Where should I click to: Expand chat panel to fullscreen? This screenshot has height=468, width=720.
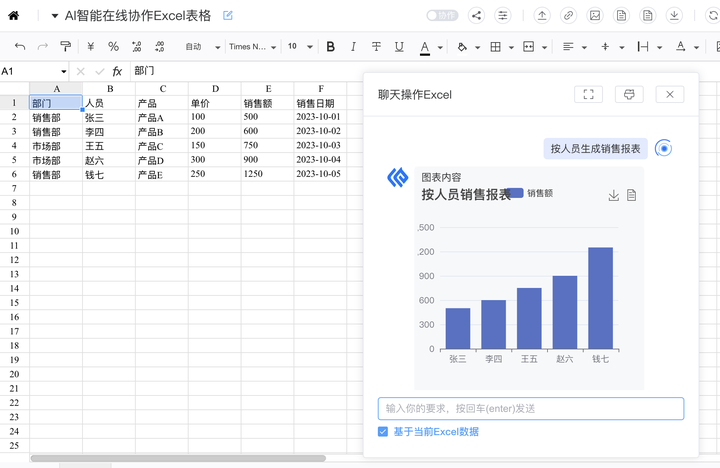point(588,95)
